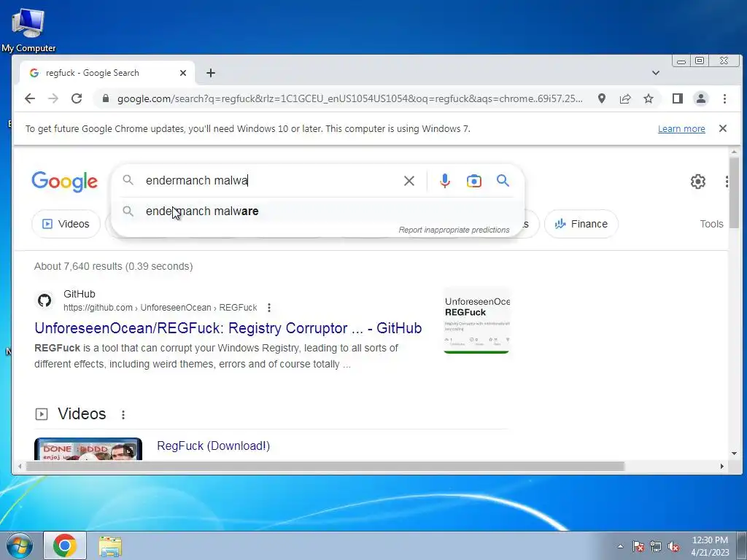The image size is (747, 560).
Task: Click the muted volume tray icon
Action: coord(673,546)
